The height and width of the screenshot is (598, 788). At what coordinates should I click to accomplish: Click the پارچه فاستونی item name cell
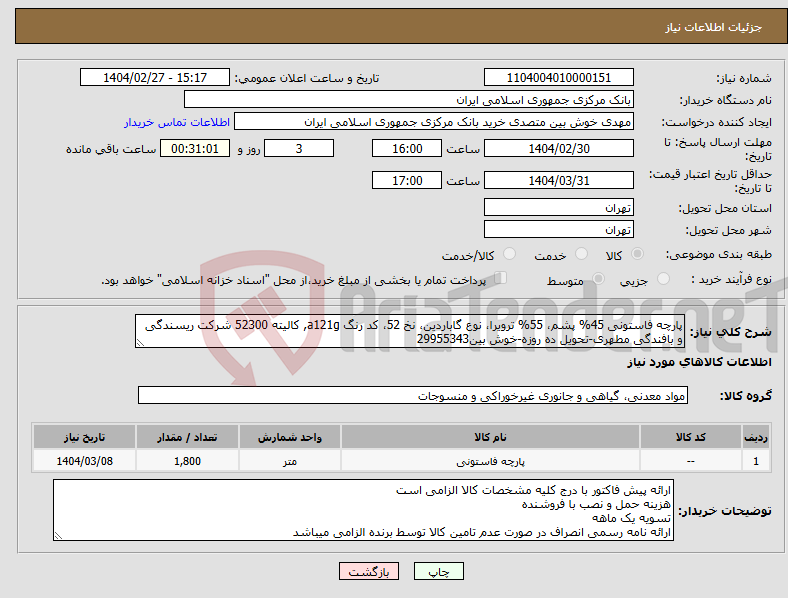[490, 461]
